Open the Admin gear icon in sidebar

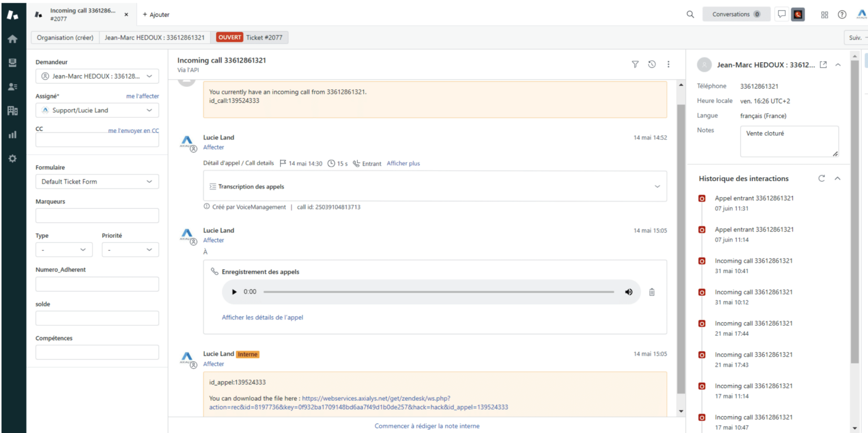(12, 159)
